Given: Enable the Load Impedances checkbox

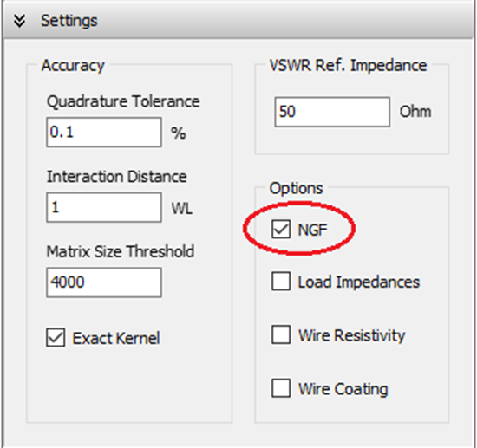Looking at the screenshot, I should click(281, 282).
